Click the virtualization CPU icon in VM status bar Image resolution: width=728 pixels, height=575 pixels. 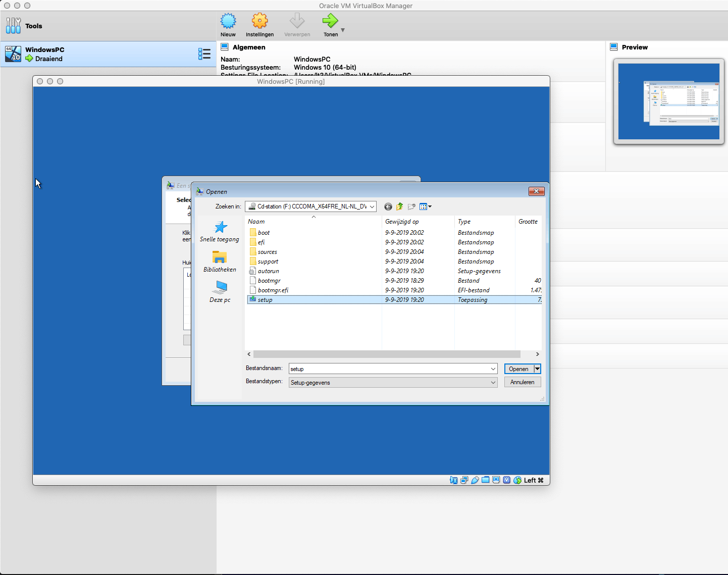pyautogui.click(x=506, y=480)
